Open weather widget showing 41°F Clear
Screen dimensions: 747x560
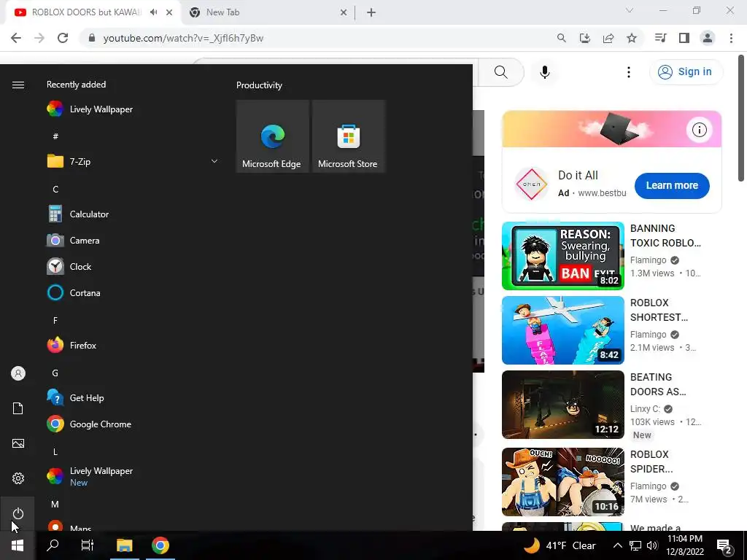[x=560, y=545]
